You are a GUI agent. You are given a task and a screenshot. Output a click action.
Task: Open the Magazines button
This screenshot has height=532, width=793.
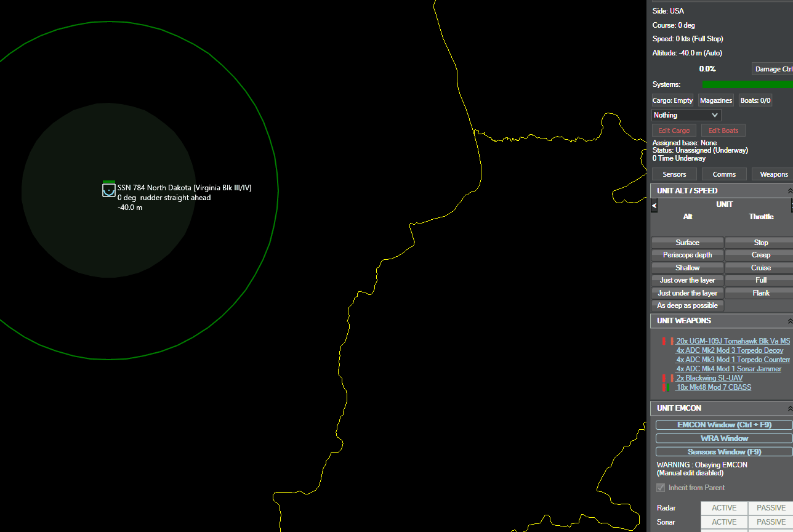(x=717, y=100)
